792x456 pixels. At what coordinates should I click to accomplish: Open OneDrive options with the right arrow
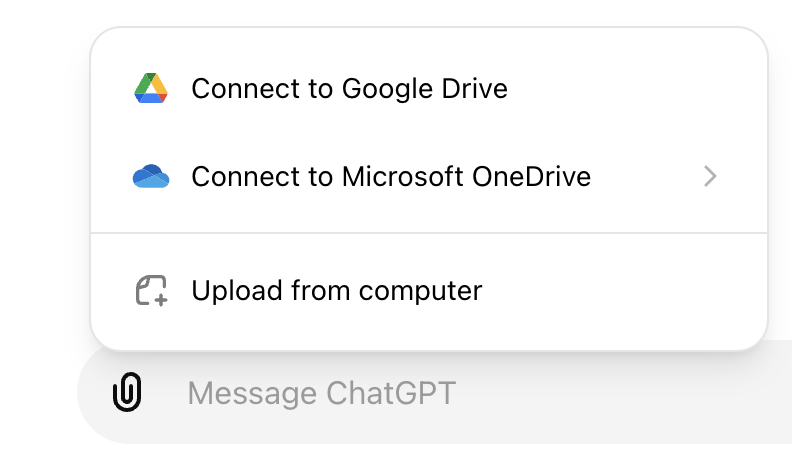[710, 177]
